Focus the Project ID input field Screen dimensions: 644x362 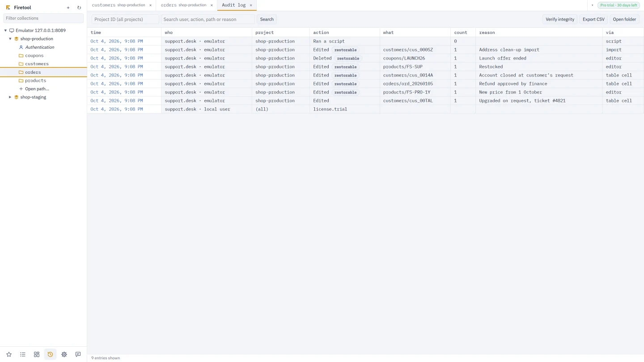(x=125, y=19)
